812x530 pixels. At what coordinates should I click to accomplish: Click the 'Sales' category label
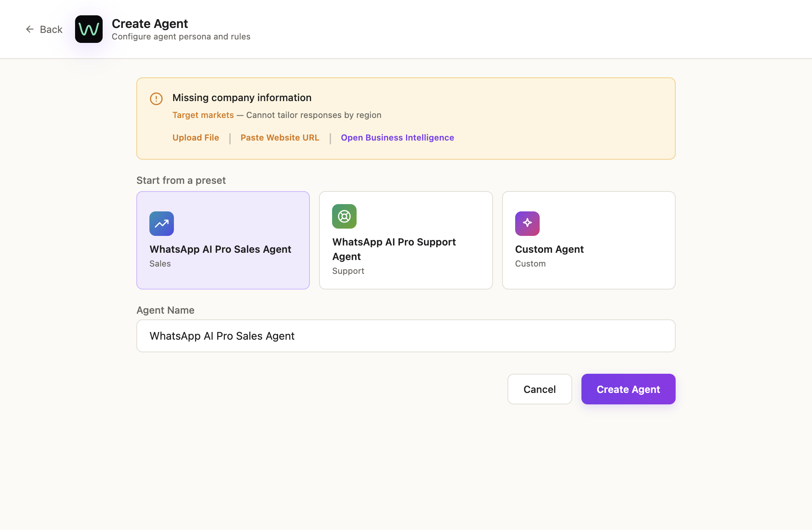pos(160,263)
